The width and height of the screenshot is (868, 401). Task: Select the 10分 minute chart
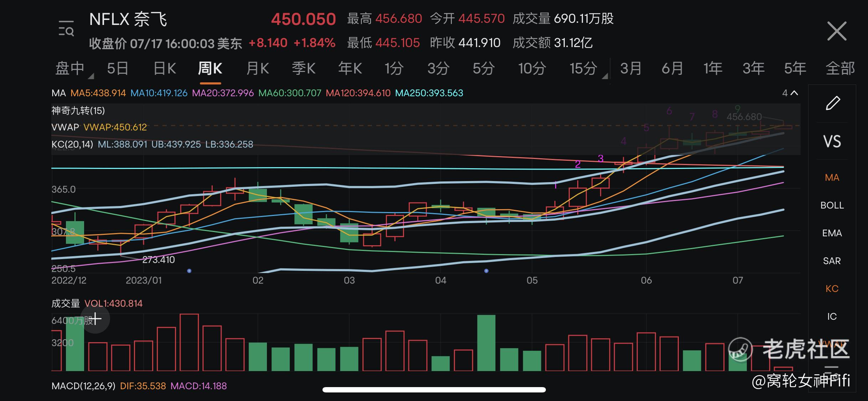[x=532, y=68]
